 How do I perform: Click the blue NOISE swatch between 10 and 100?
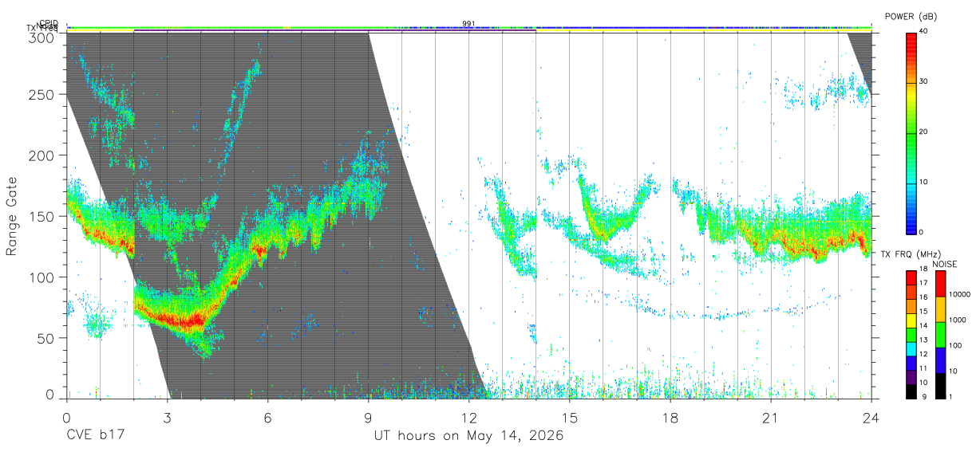click(940, 360)
